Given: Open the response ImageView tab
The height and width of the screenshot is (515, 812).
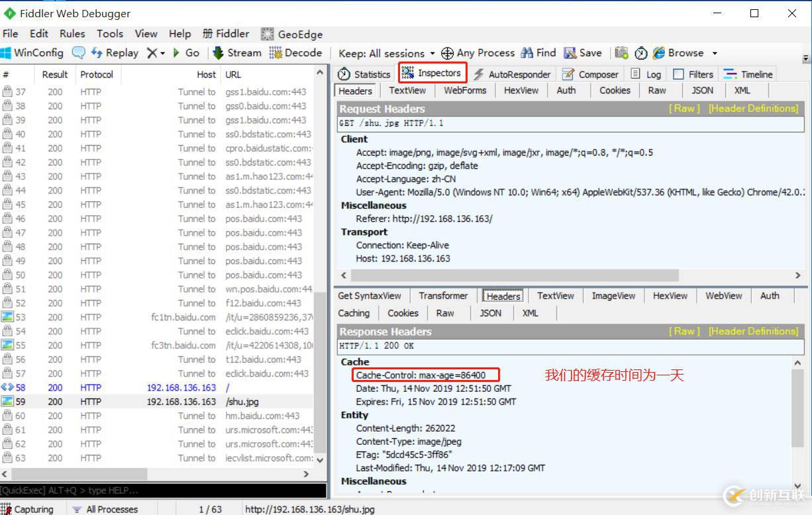Looking at the screenshot, I should (x=613, y=296).
